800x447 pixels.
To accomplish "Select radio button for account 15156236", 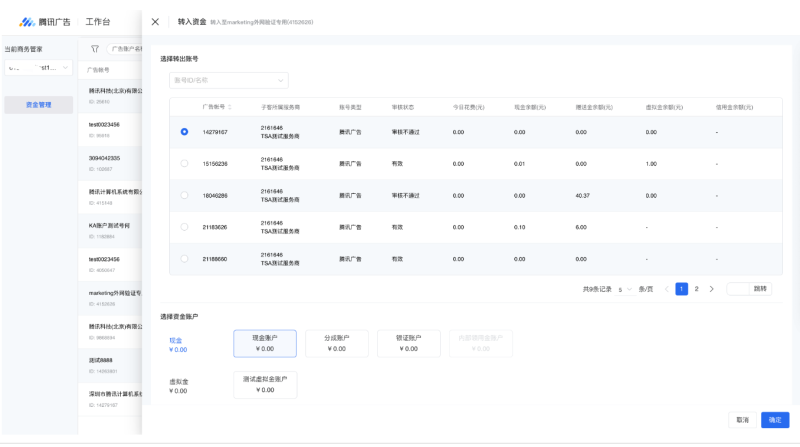I will pyautogui.click(x=184, y=163).
